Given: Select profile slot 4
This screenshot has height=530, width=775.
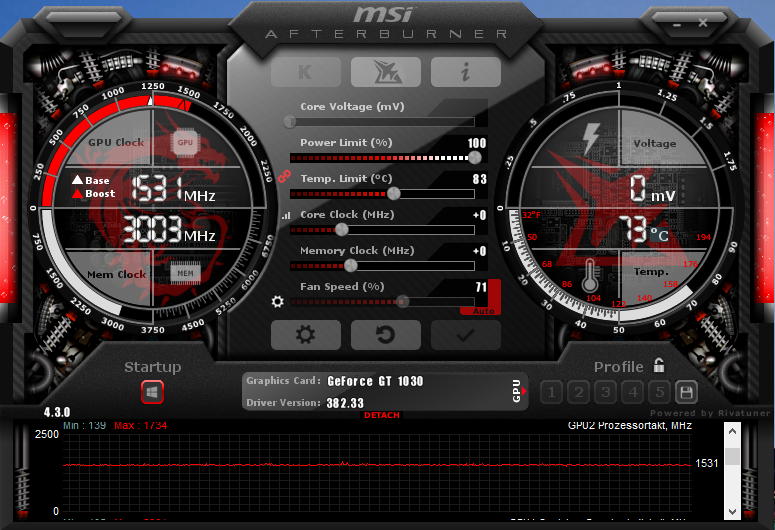Looking at the screenshot, I should tap(633, 393).
